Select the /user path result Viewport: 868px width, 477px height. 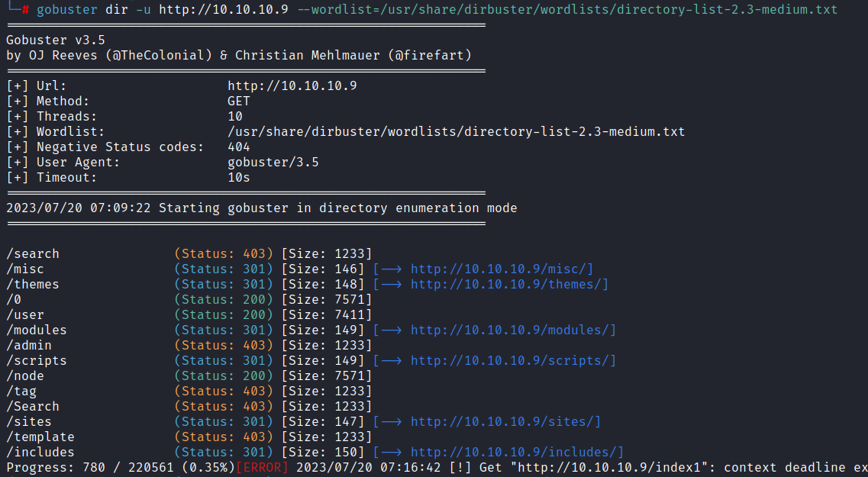point(25,314)
